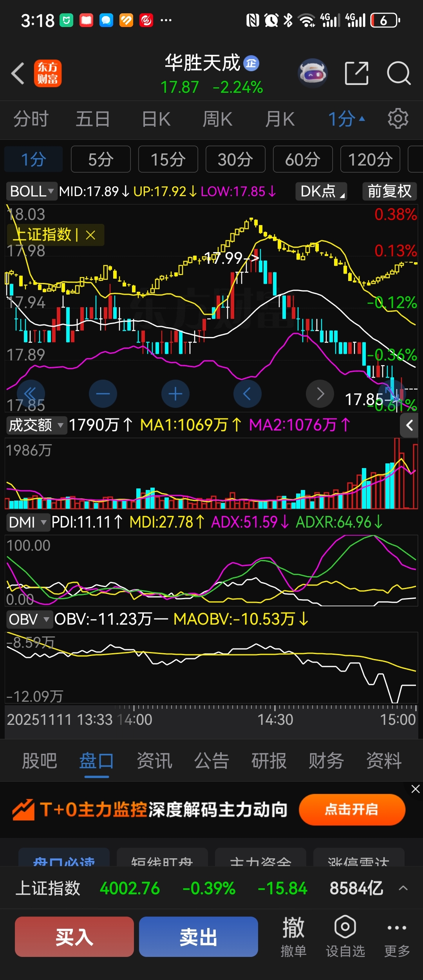Move chart left with single left arrow
Viewport: 423px width, 980px height.
(x=247, y=394)
